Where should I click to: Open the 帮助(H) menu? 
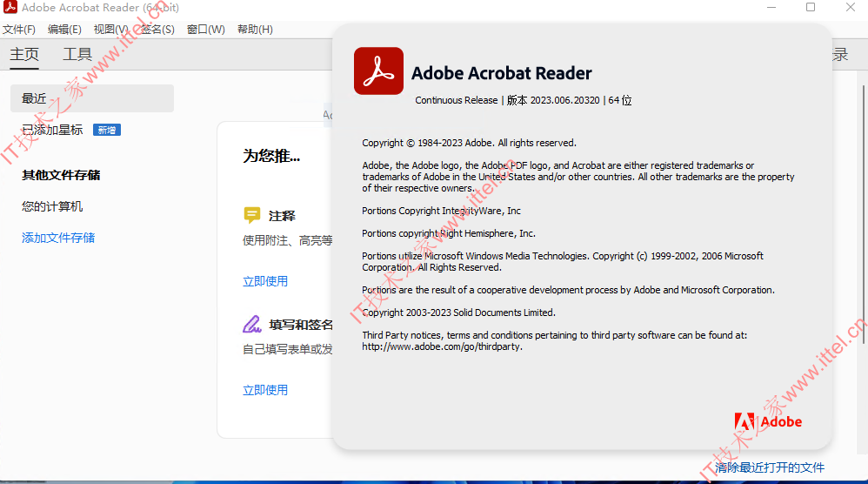[x=255, y=30]
